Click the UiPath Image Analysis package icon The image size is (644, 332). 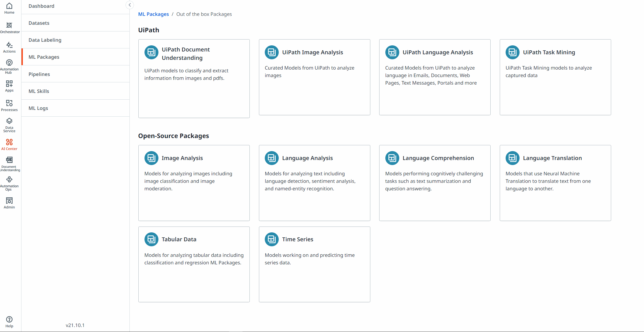[271, 52]
